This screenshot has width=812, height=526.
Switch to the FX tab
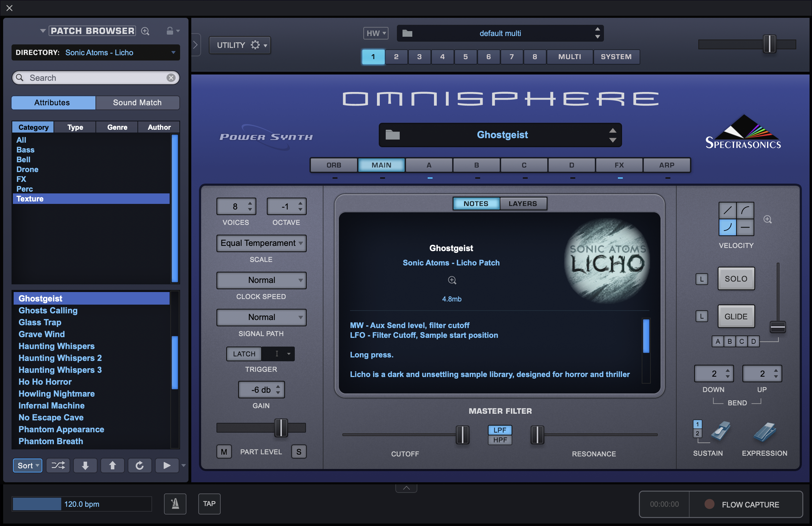619,165
